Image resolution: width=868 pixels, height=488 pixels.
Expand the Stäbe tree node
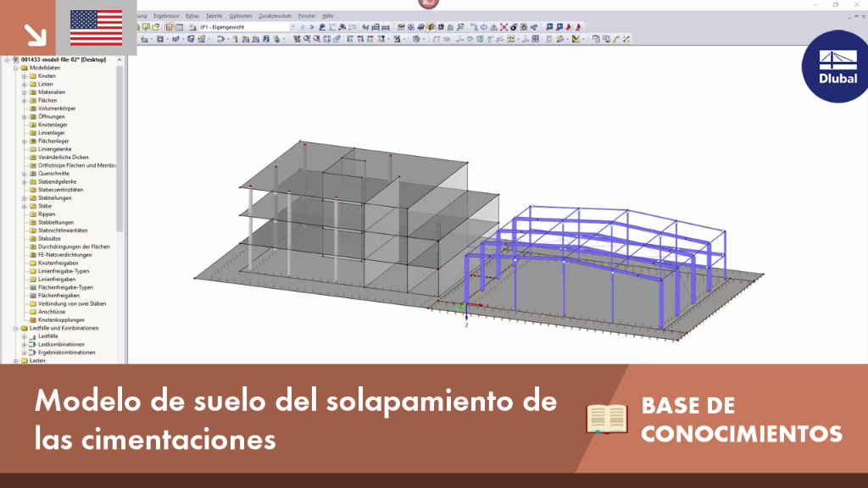click(25, 207)
